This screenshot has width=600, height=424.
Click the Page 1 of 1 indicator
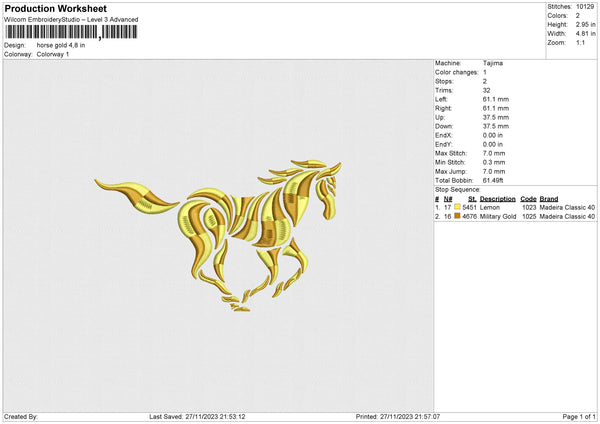click(579, 416)
